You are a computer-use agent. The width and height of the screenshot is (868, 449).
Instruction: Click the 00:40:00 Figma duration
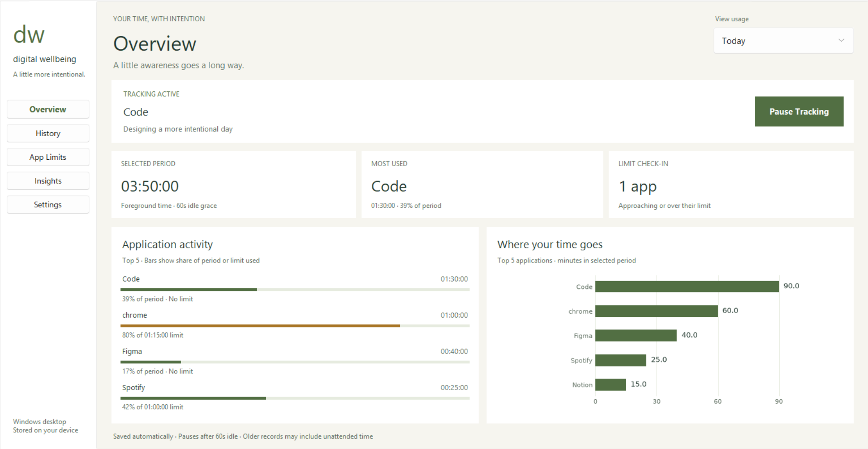tap(454, 351)
